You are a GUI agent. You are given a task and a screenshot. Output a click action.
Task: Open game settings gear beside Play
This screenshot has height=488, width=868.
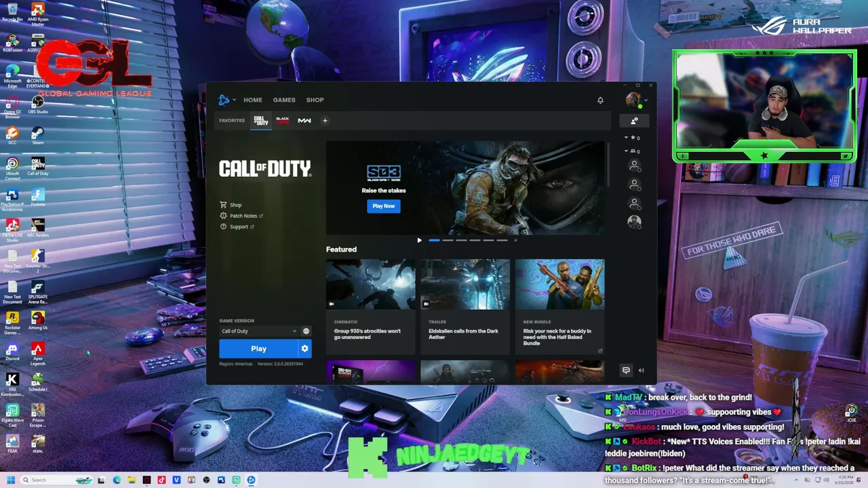tap(304, 348)
